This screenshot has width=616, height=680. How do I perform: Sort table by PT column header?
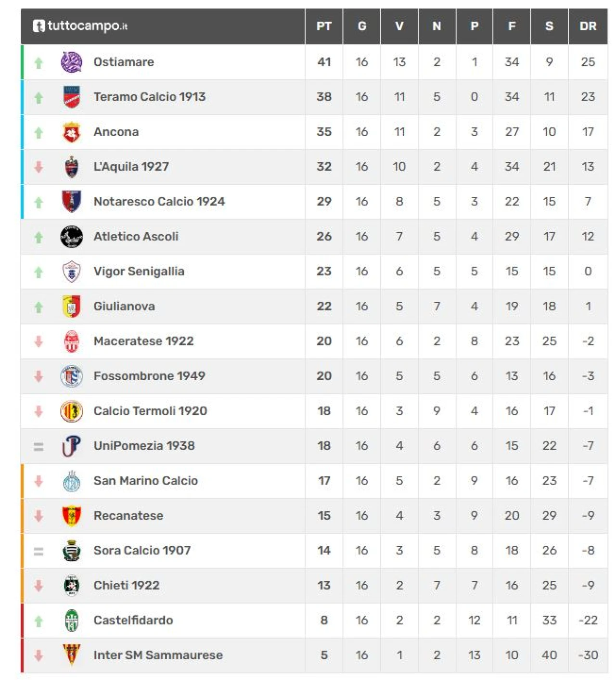[x=324, y=26]
